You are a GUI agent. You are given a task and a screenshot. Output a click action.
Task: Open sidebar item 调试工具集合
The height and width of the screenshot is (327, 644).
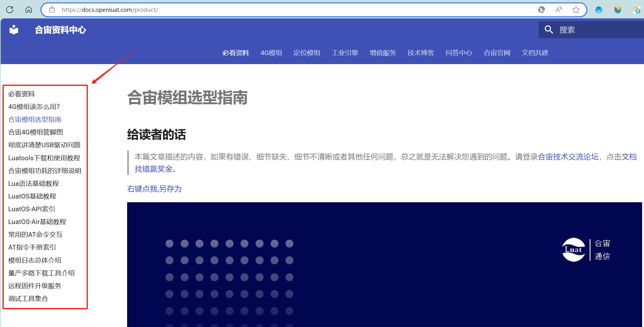[x=28, y=299]
